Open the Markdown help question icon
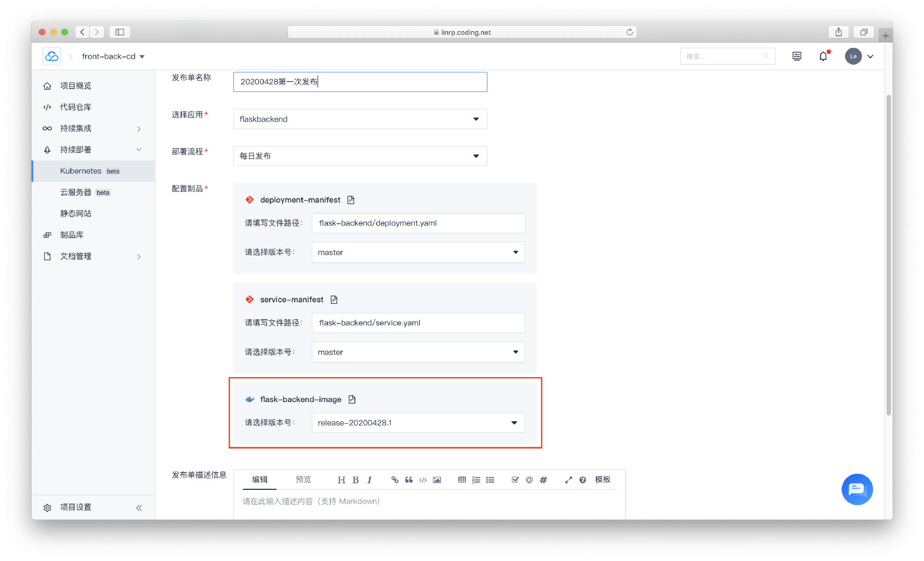924x561 pixels. click(x=583, y=480)
